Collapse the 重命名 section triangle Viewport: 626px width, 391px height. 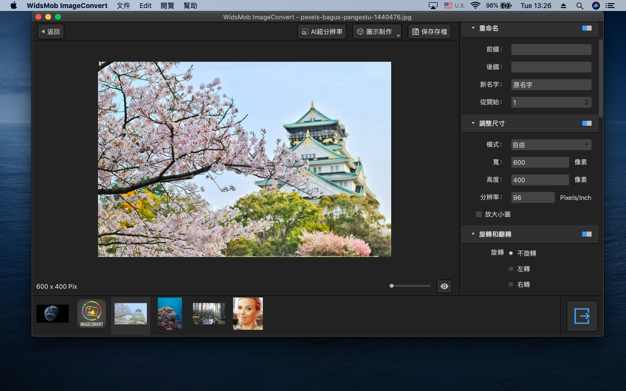point(473,28)
